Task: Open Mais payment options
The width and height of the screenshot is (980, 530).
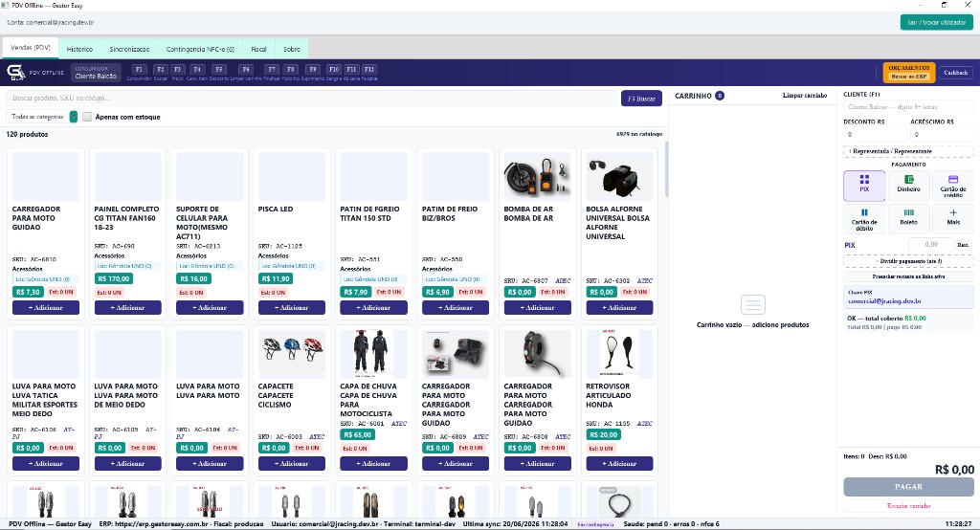Action: (952, 219)
